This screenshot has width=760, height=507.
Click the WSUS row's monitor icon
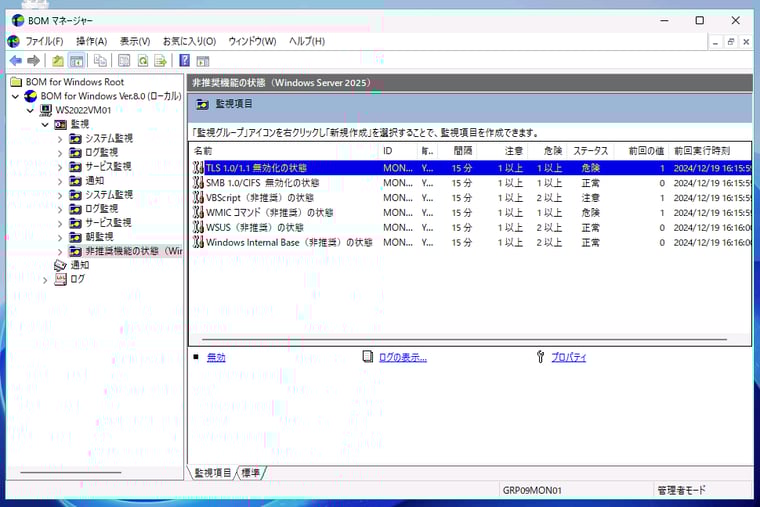click(x=198, y=227)
